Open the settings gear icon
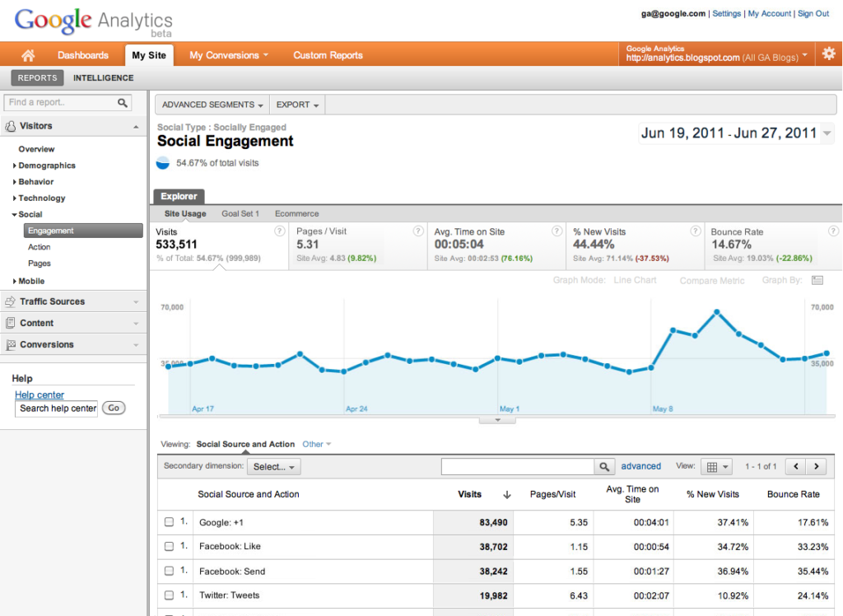843x616 pixels. tap(828, 54)
